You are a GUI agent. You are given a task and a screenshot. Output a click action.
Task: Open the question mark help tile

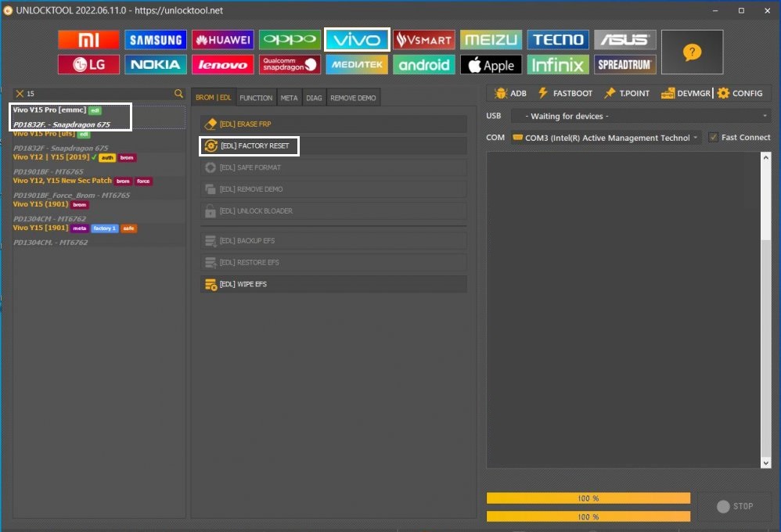[x=692, y=52]
